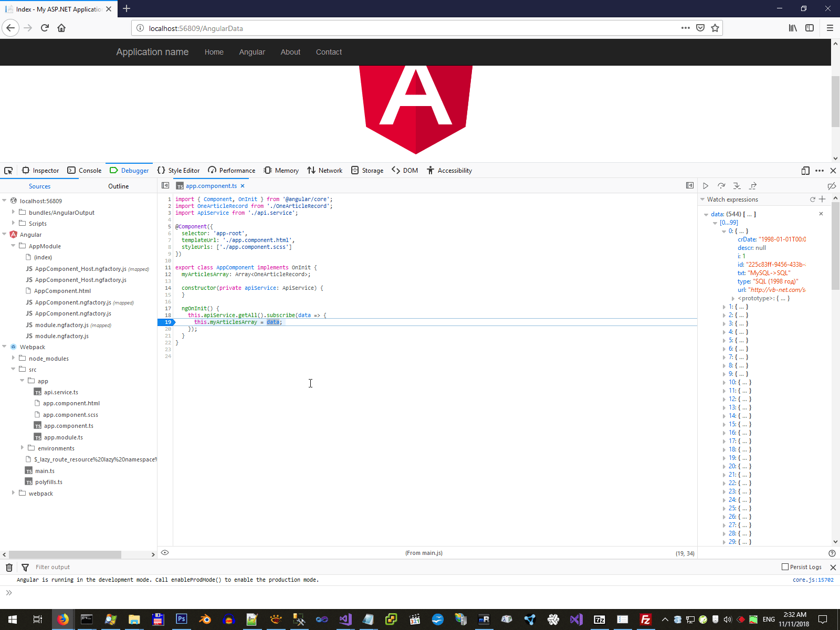The image size is (840, 630).
Task: Refresh the watch expressions
Action: [813, 199]
